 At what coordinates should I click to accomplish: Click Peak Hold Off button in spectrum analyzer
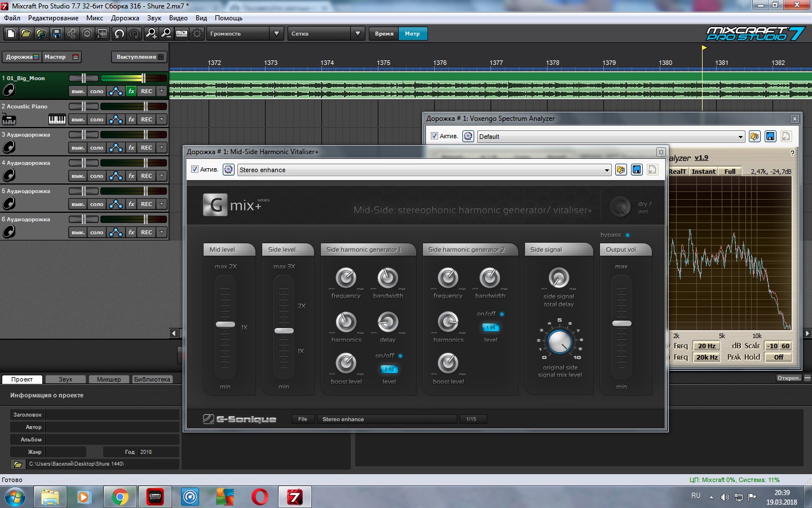(779, 357)
